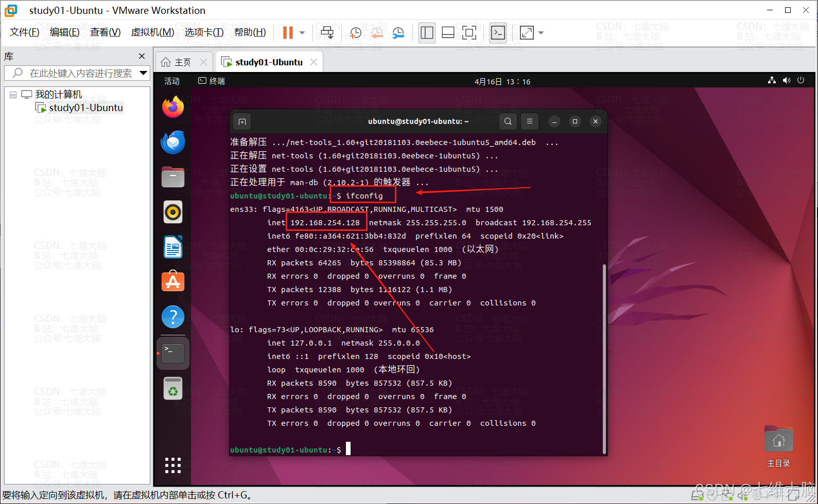The image size is (818, 504).
Task: Open the Ubuntu power menu icon
Action: (x=800, y=80)
